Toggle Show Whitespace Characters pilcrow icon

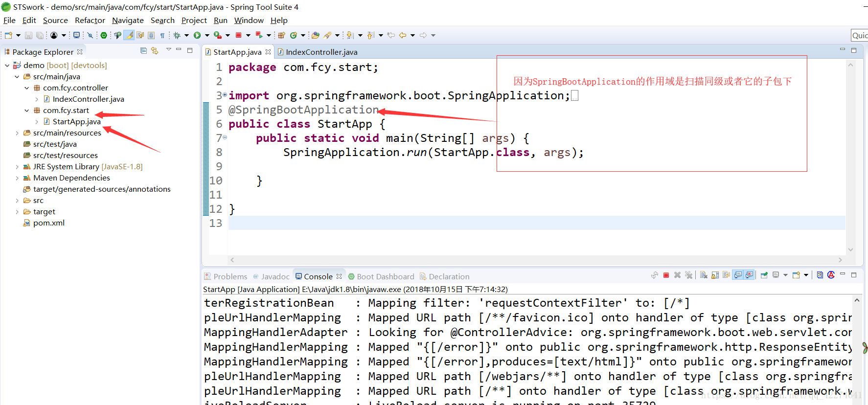pyautogui.click(x=162, y=35)
